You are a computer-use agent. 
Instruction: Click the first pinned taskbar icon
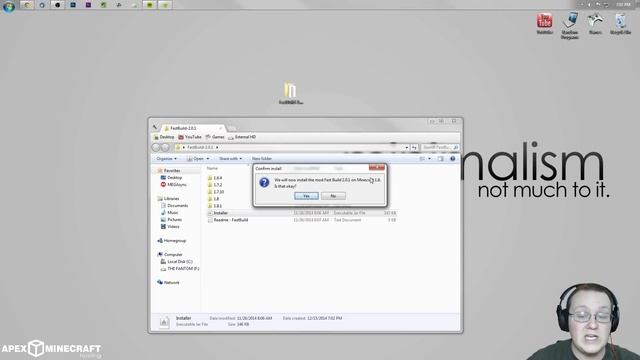(x=27, y=5)
